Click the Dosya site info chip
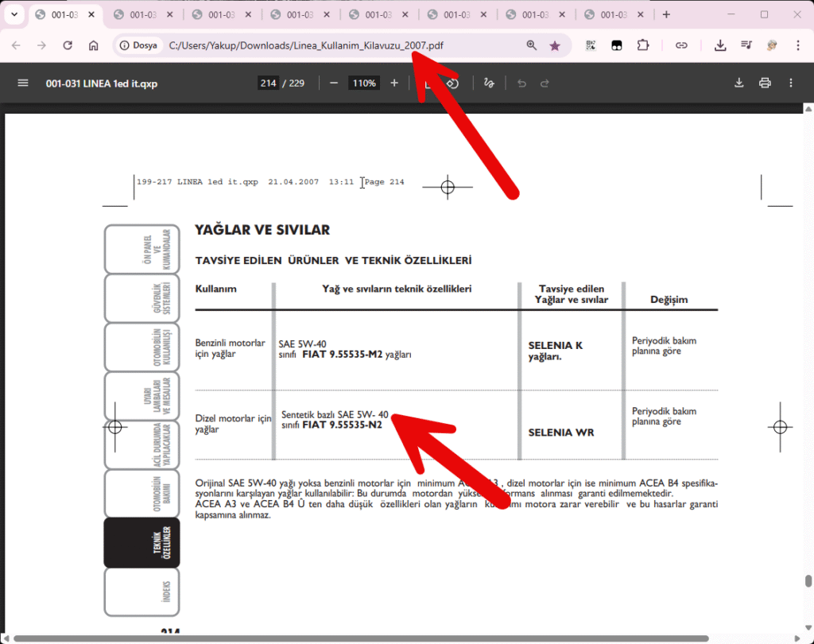Screen dimensions: 814x644 click(139, 45)
